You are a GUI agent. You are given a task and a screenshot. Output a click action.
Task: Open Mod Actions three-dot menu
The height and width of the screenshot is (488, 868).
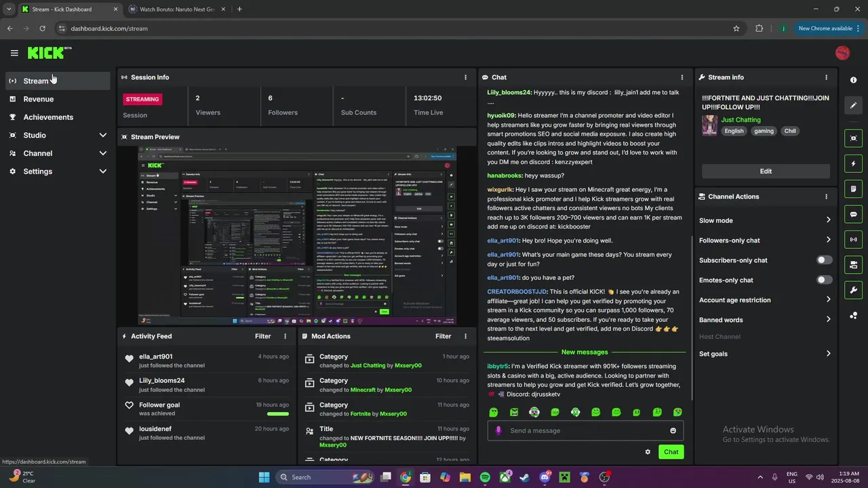click(x=465, y=336)
